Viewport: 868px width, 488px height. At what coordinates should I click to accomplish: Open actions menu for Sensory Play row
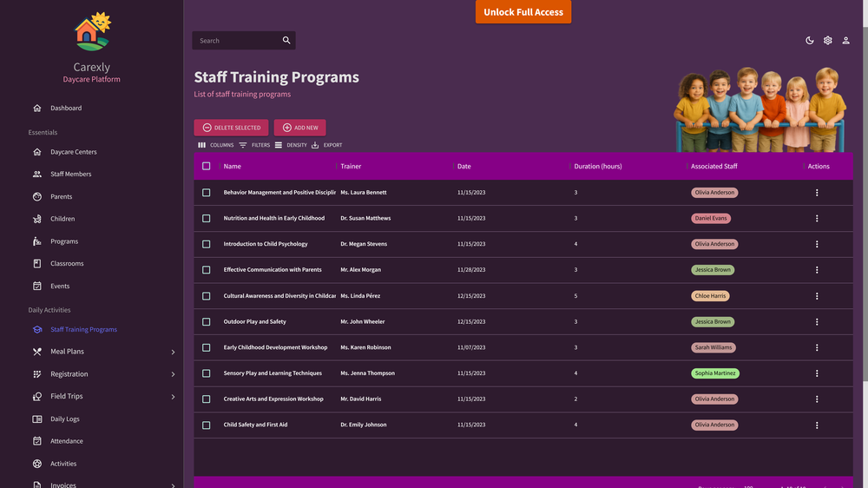[817, 373]
